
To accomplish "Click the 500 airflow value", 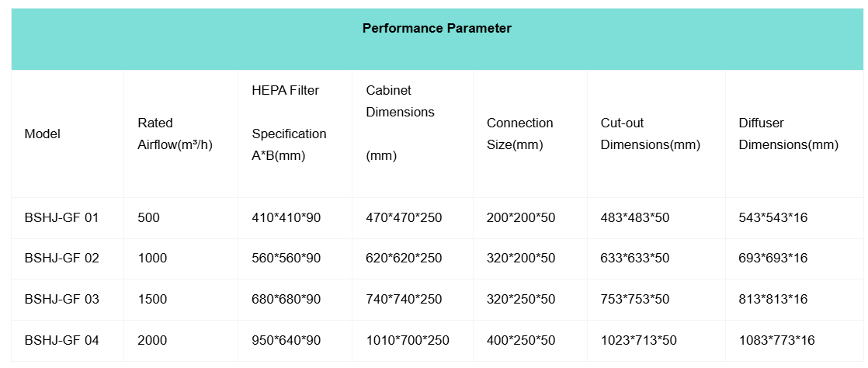I will coord(148,217).
